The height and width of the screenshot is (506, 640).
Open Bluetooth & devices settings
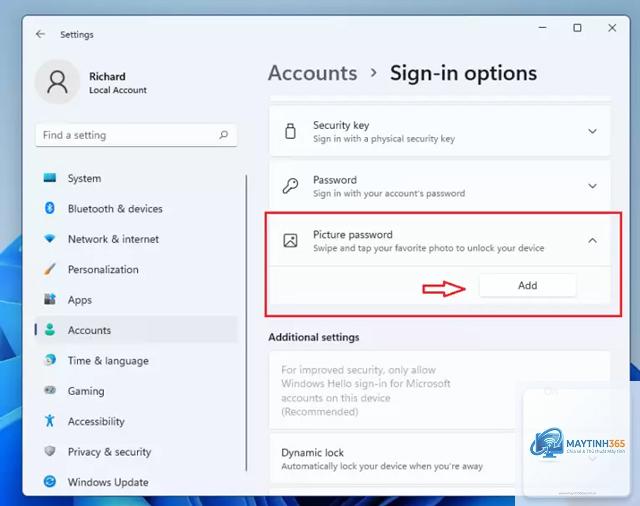tap(136, 209)
